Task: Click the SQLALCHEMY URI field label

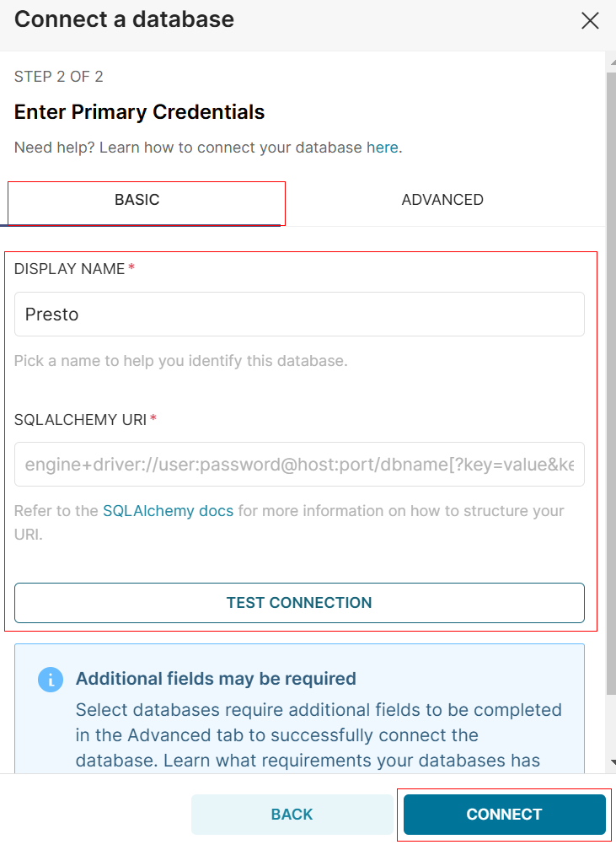Action: (80, 419)
